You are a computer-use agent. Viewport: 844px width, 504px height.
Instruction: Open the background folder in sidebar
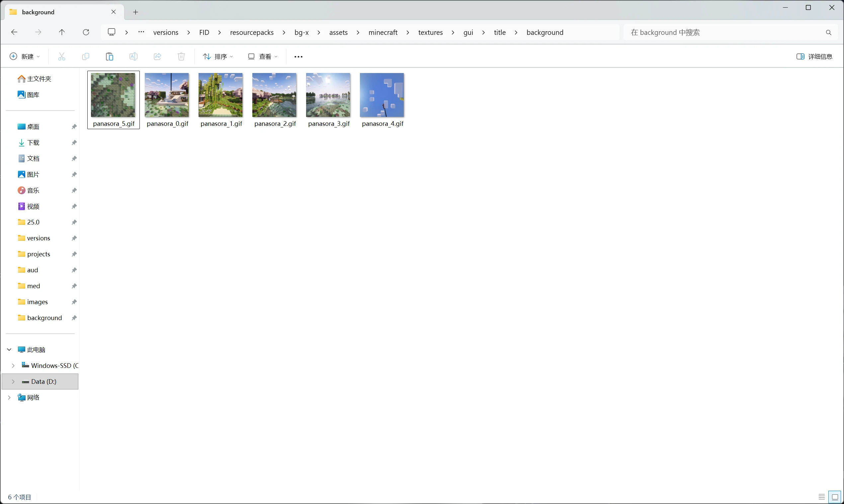41,318
